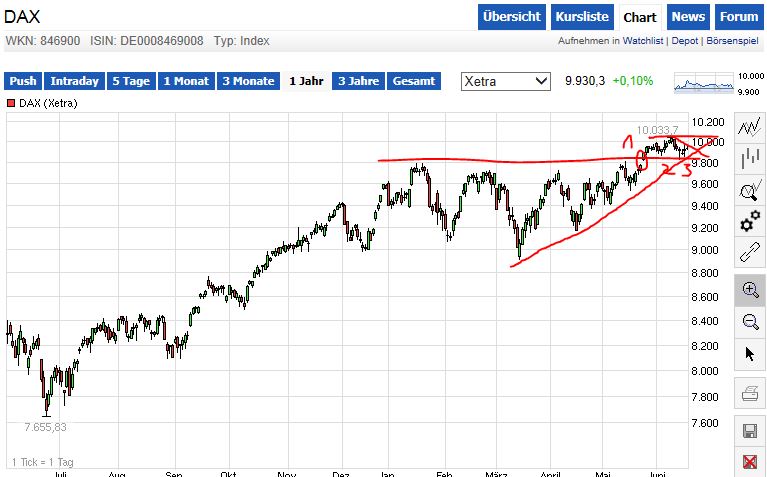Switch to the bar chart type icon

pos(749,159)
